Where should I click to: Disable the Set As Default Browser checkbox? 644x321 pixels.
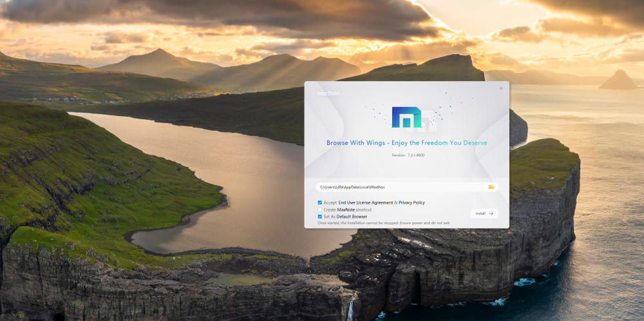pyautogui.click(x=320, y=217)
